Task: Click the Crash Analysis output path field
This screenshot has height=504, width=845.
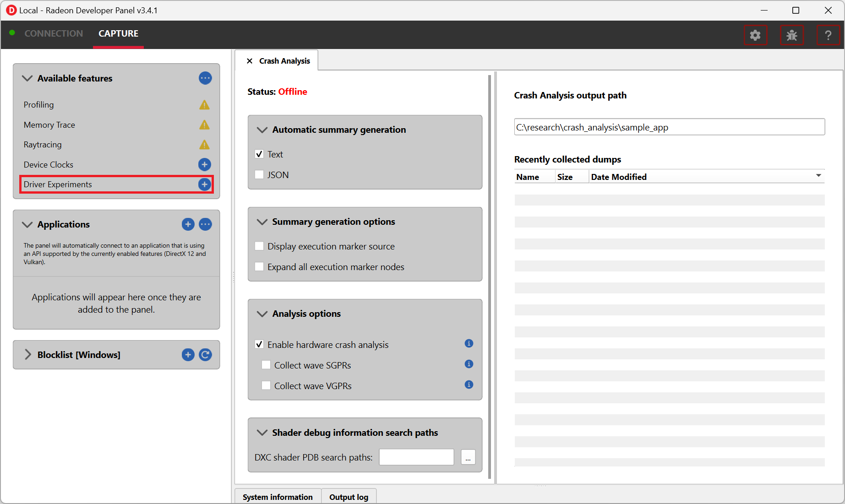Action: pyautogui.click(x=669, y=127)
